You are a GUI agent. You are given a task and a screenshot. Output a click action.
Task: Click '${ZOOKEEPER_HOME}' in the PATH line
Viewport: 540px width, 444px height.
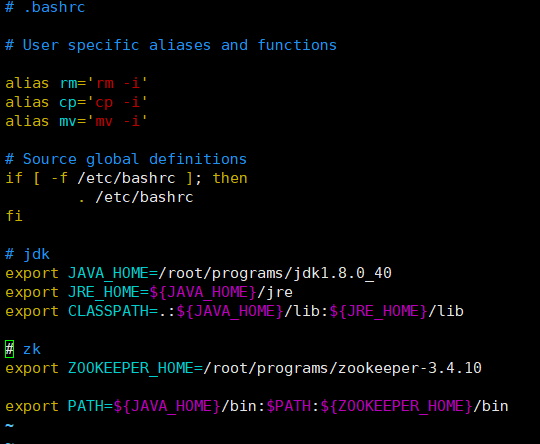pyautogui.click(x=396, y=406)
